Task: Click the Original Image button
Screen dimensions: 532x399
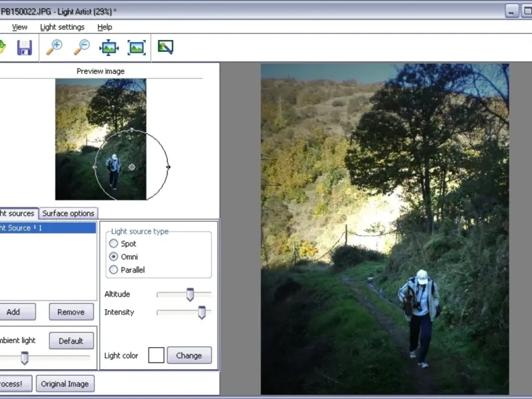Action: coord(65,384)
